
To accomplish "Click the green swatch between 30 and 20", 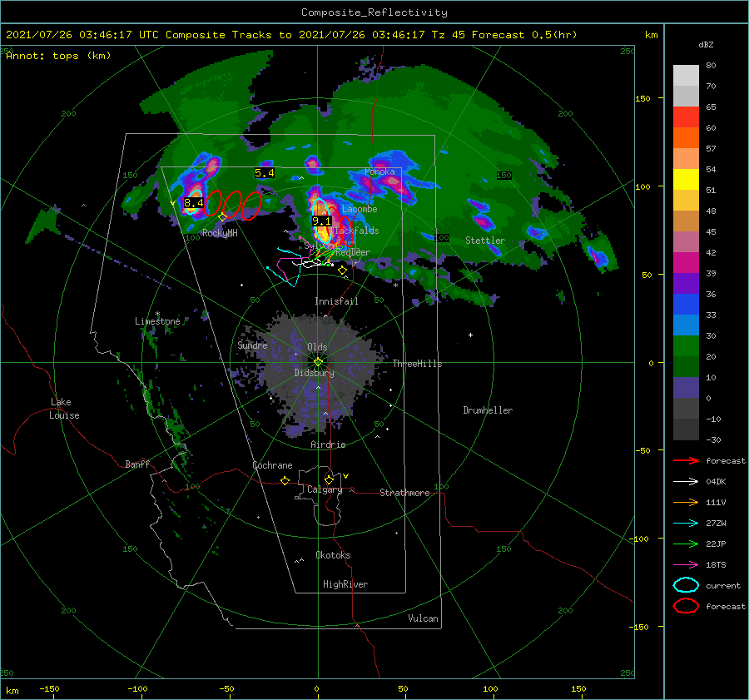I will pos(686,346).
